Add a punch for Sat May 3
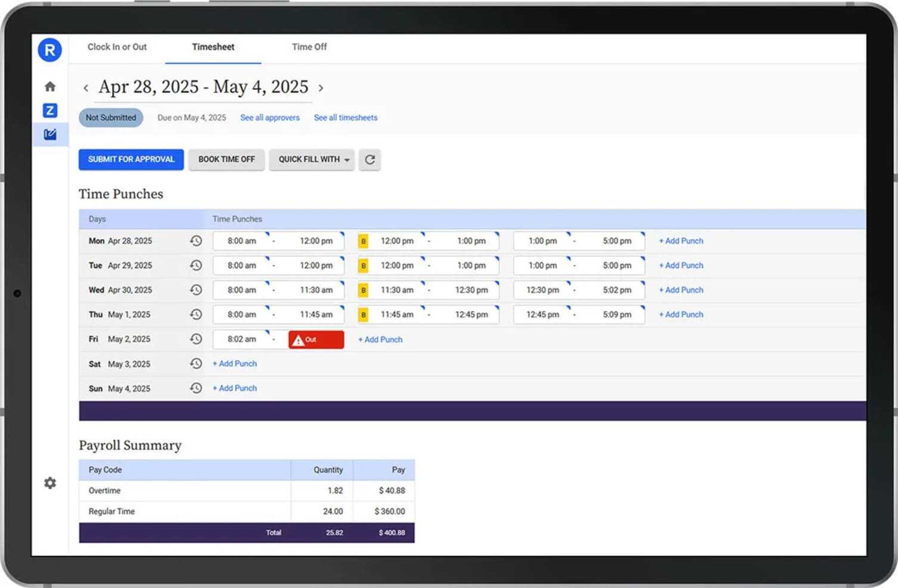Viewport: 898px width, 588px height. pos(235,363)
